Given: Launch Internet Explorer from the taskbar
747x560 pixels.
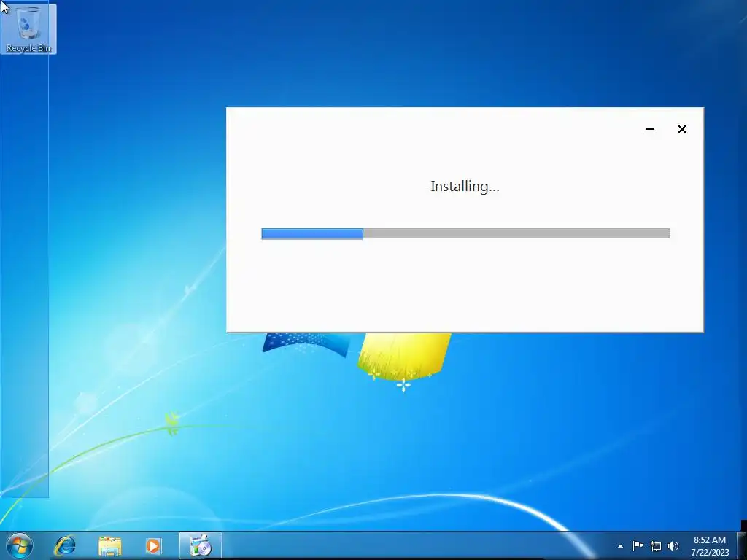Looking at the screenshot, I should coord(65,545).
